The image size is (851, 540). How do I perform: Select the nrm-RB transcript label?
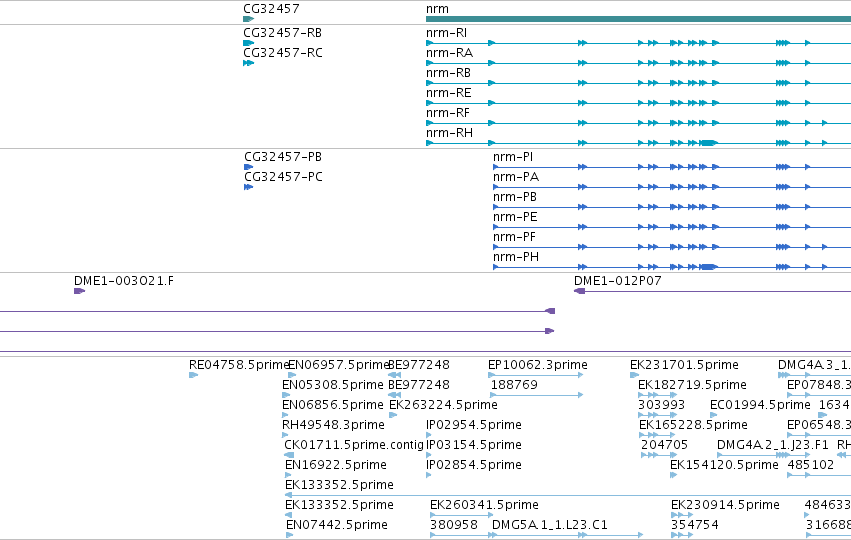coord(448,73)
